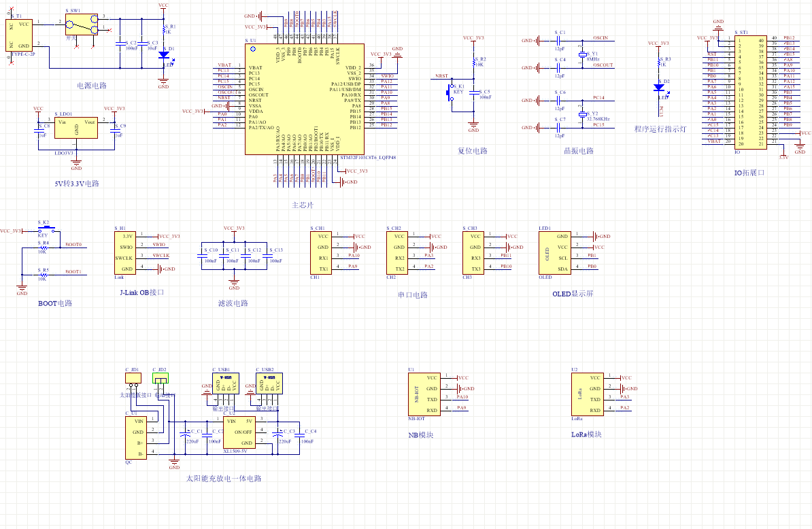Screen dimensions: 812x529
Task: Select the S_C10 100nF filter capacitor
Action: point(201,255)
